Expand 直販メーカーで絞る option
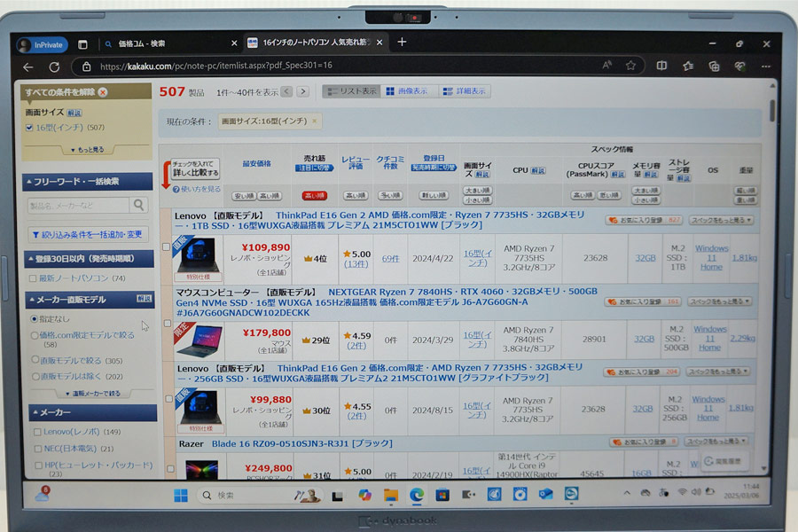The width and height of the screenshot is (798, 532). (93, 394)
